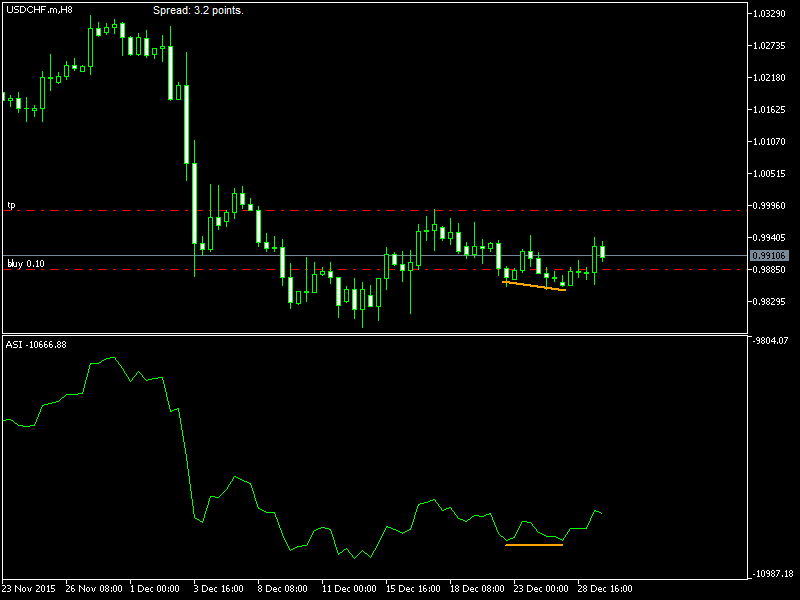800x600 pixels.
Task: Click the 1.00515 price scale label
Action: point(769,173)
